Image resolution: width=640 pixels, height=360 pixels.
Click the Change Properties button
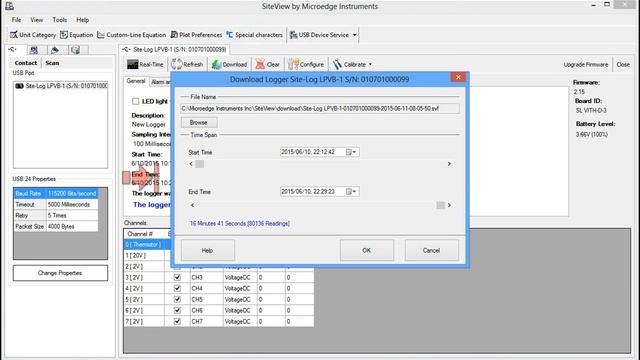(x=60, y=273)
